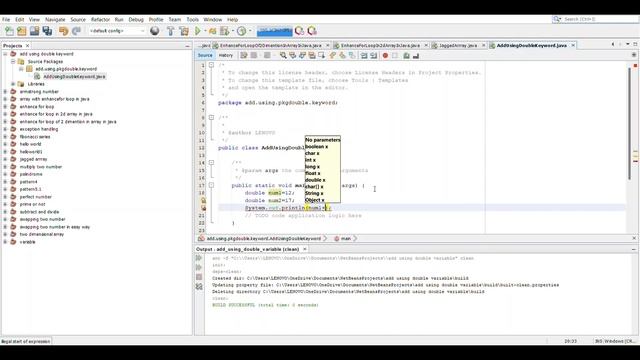Click the error lightbulb on line 20
This screenshot has height=360, width=640.
tap(203, 208)
